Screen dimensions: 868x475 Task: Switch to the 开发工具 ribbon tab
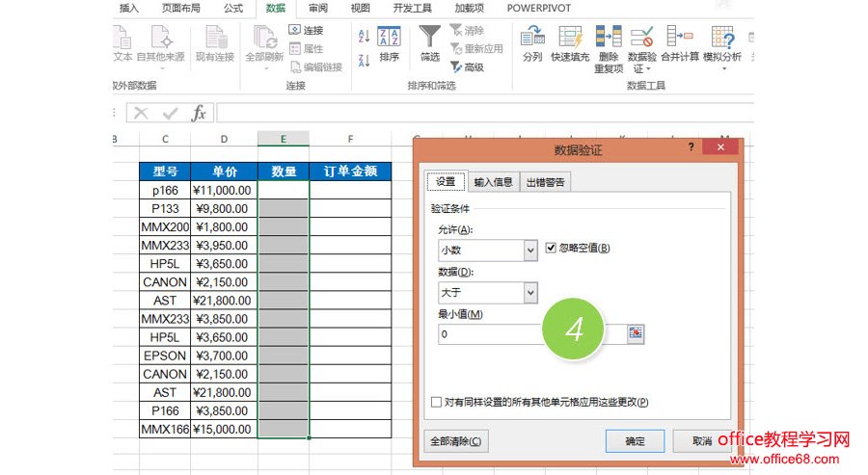(413, 8)
